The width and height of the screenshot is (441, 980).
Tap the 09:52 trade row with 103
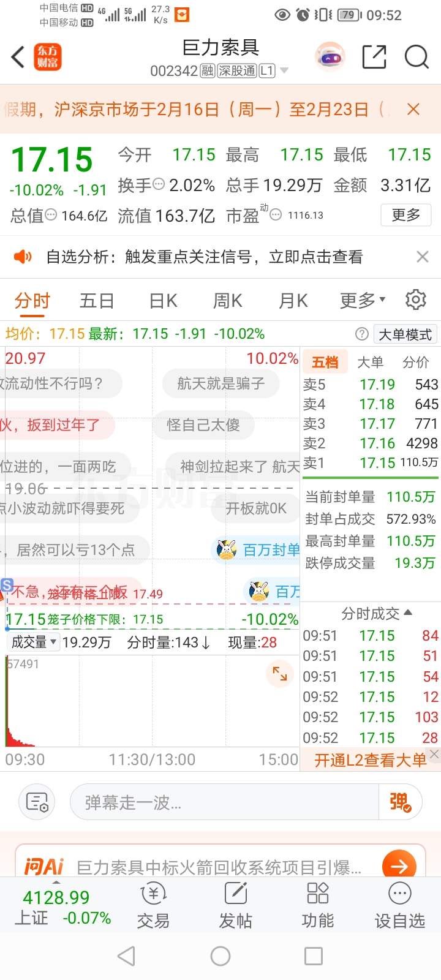(371, 717)
